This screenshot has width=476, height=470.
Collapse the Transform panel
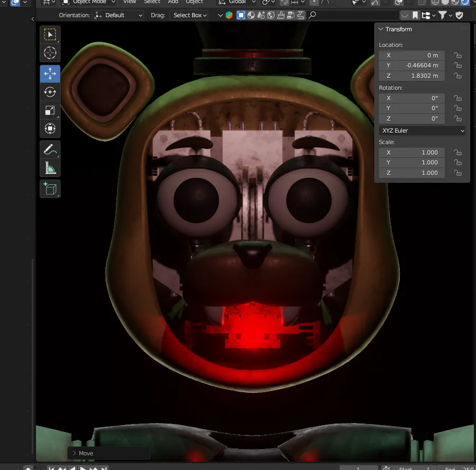click(x=381, y=29)
